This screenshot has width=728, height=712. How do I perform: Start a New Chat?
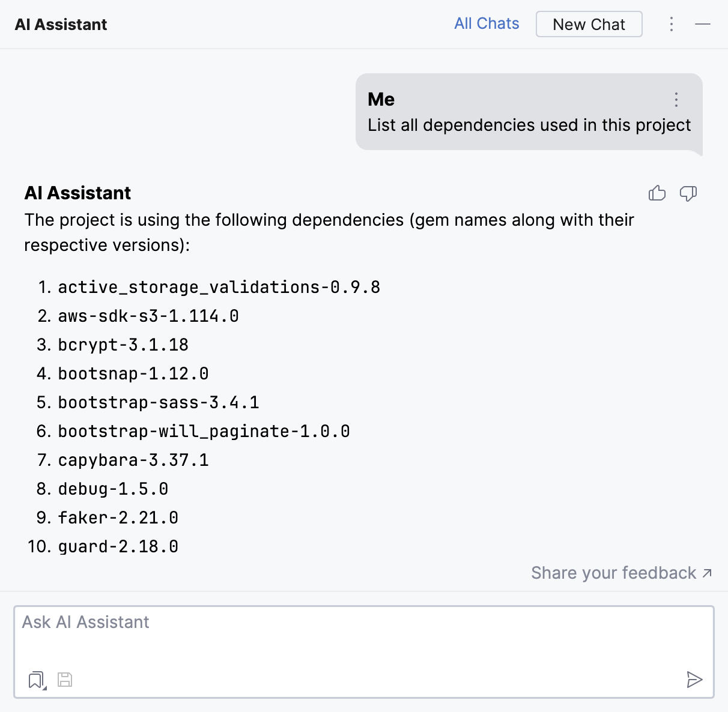[x=589, y=24]
